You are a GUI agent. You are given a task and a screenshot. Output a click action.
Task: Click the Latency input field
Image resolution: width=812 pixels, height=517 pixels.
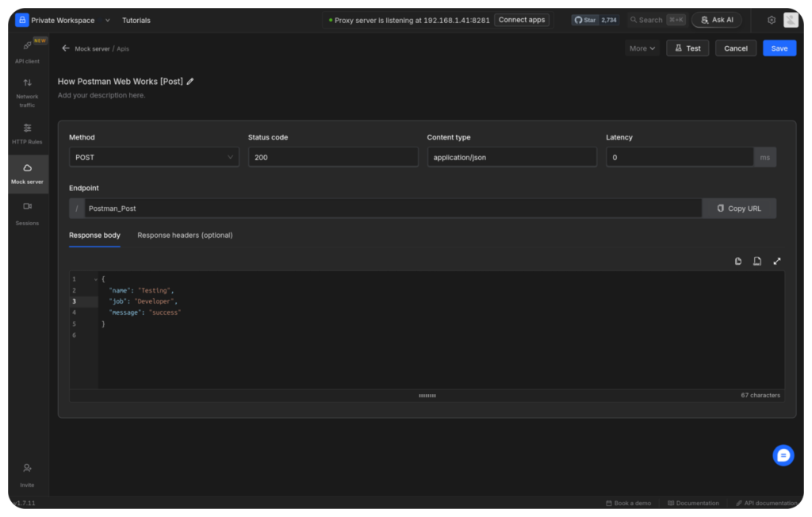click(x=680, y=157)
